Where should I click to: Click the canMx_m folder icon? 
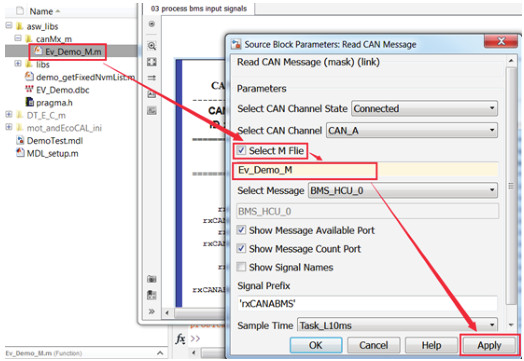[29, 38]
